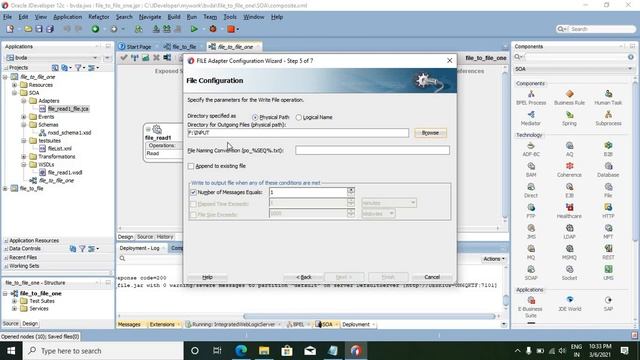The image size is (640, 360).
Task: Select the FTP technology adapter
Action: (x=531, y=211)
